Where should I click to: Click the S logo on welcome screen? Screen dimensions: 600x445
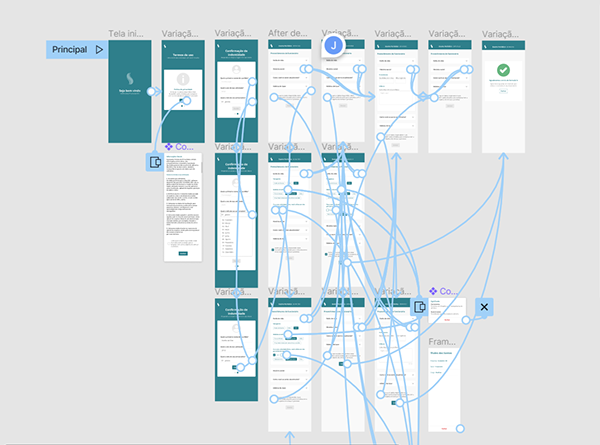tap(130, 78)
